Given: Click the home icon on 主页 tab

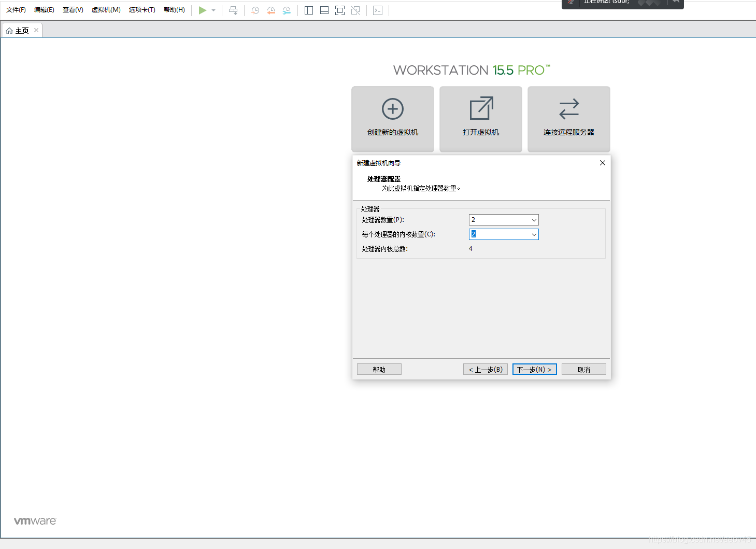Looking at the screenshot, I should (9, 31).
